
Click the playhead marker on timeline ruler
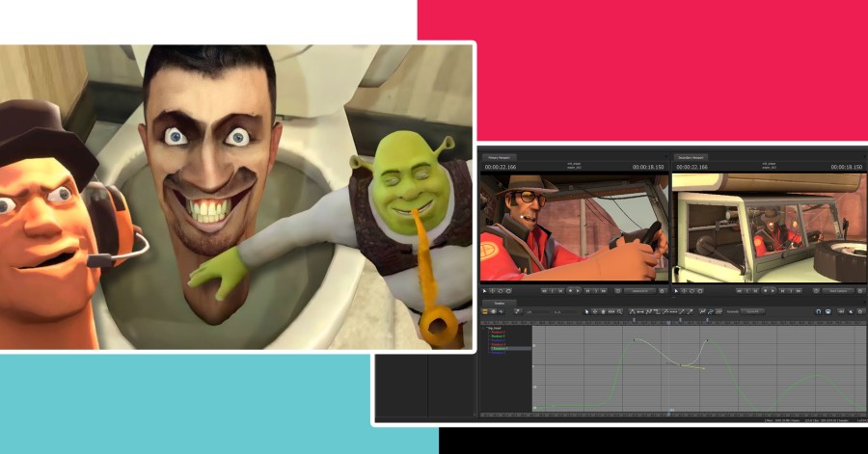point(668,322)
